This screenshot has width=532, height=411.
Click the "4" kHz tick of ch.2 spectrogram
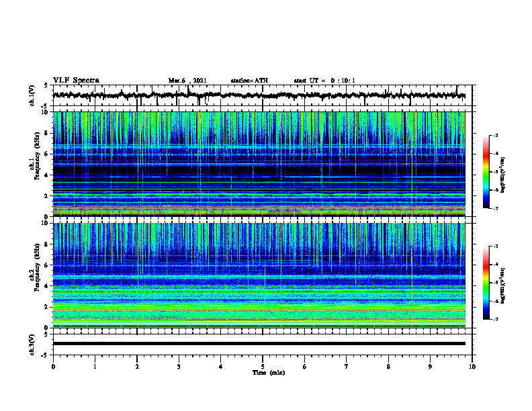click(x=48, y=286)
